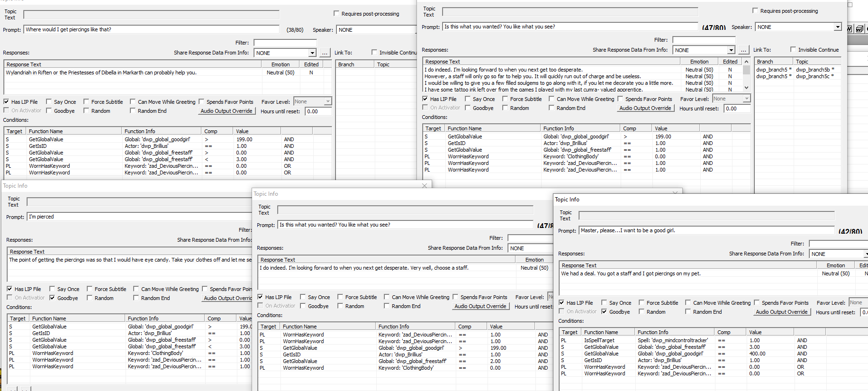Open Favor Level dropdown in 'Master, please' window
Viewport: 868px width, 391px height.
click(x=858, y=302)
